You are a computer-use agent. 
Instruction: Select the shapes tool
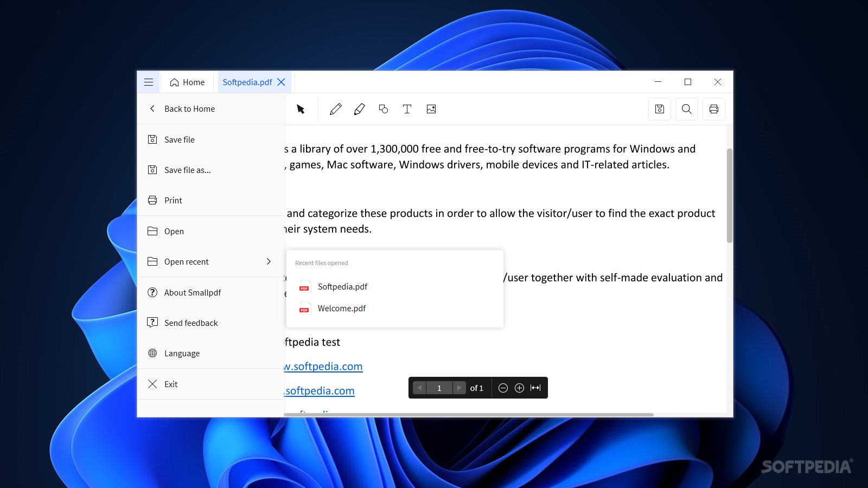[x=384, y=109]
